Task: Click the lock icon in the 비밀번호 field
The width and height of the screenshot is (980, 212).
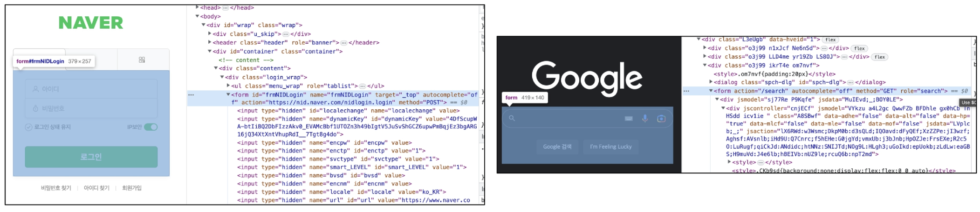Action: [35, 108]
